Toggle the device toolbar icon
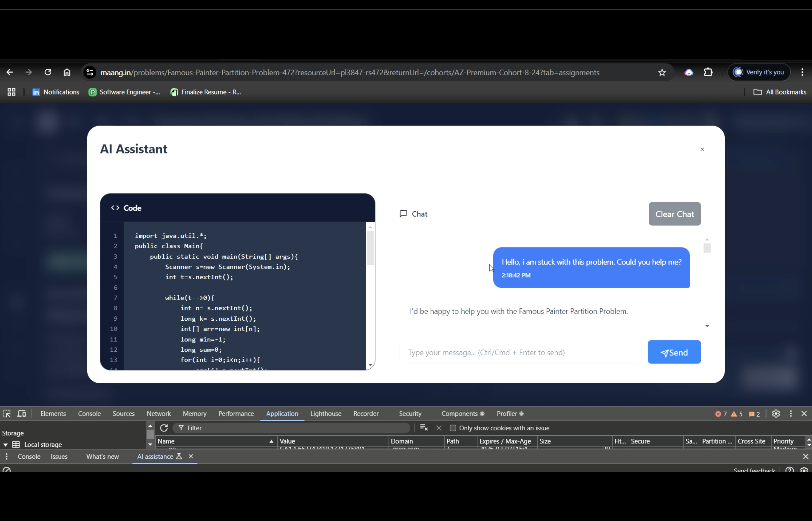Screen dimensions: 812x521 click(22, 413)
